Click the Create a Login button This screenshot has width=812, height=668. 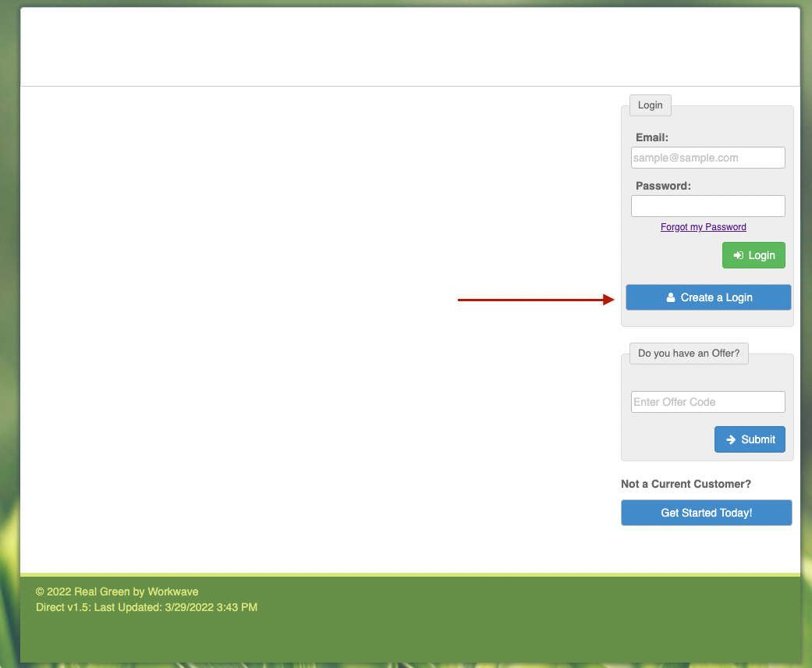click(708, 297)
